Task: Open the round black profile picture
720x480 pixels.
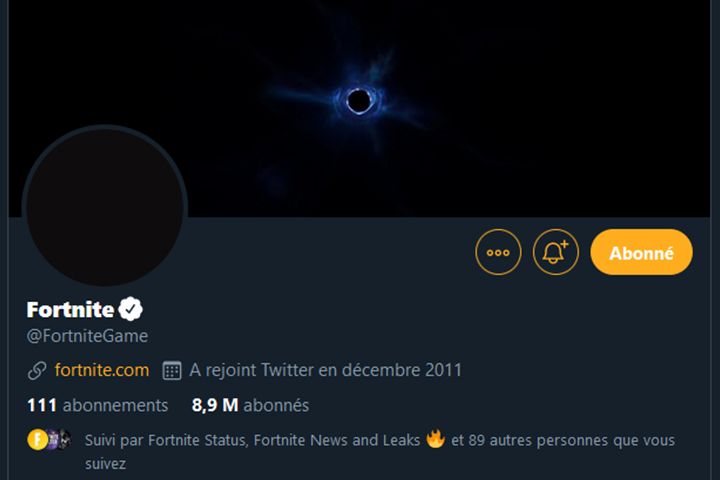Action: tap(104, 207)
